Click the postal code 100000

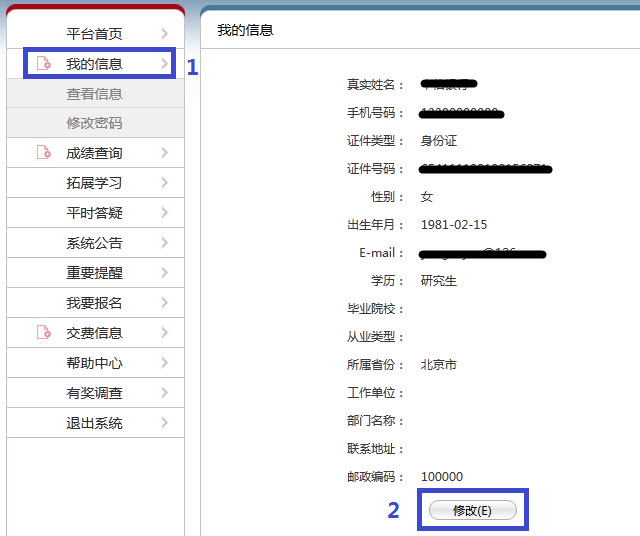(x=442, y=476)
